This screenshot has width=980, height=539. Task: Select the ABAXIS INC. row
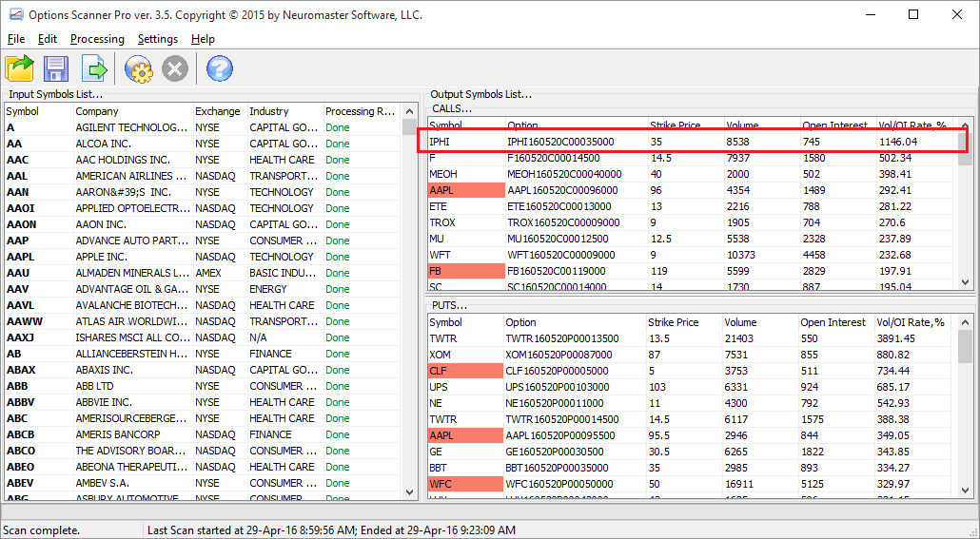pyautogui.click(x=203, y=370)
